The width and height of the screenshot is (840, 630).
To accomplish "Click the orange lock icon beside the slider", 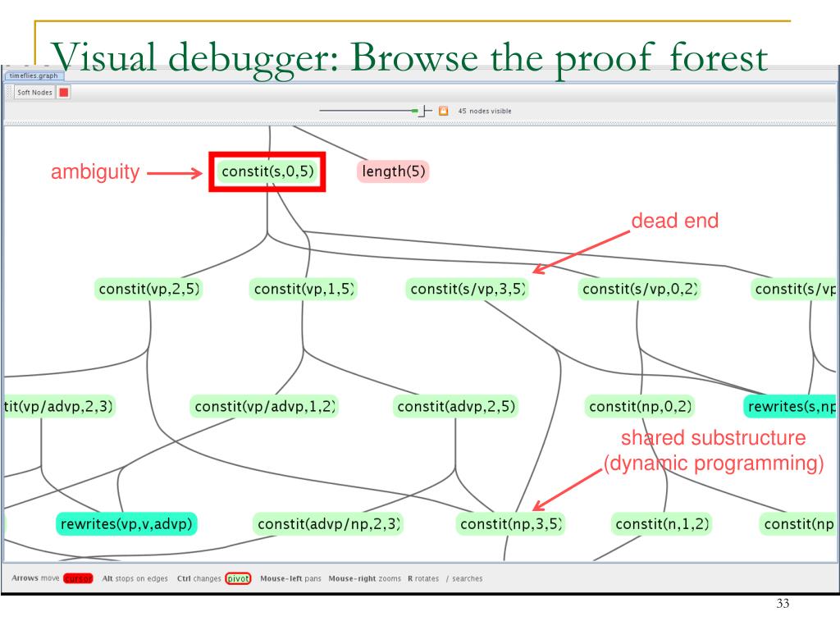I will [x=443, y=111].
